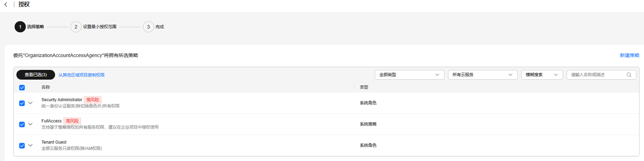644x161 pixels.
Task: Expand the Security Administrator row details
Action: (x=30, y=103)
